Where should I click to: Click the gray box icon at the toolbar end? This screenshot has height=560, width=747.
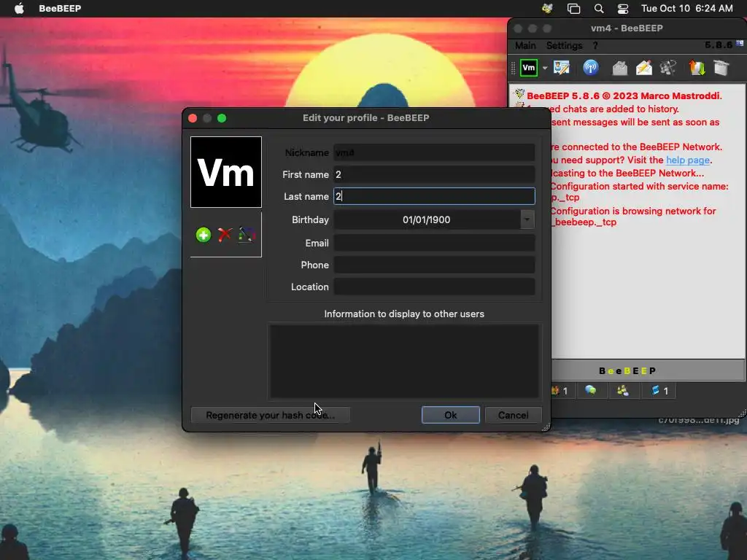tap(721, 68)
